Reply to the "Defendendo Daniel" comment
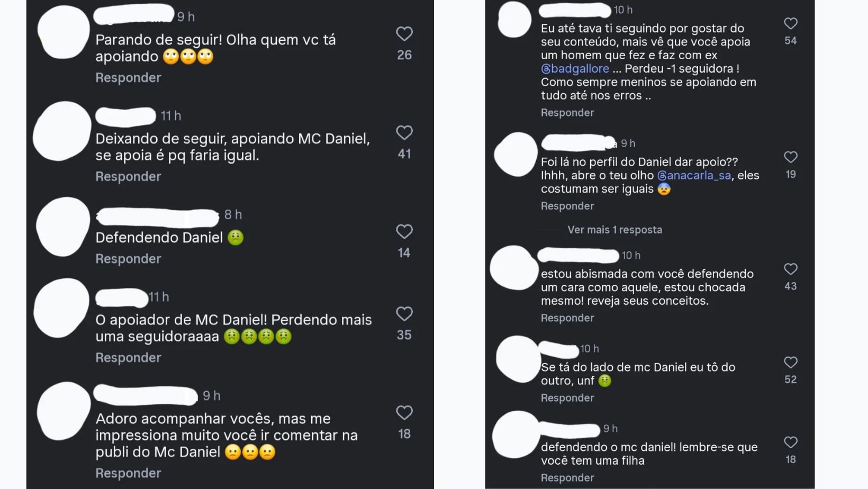 pos(128,258)
